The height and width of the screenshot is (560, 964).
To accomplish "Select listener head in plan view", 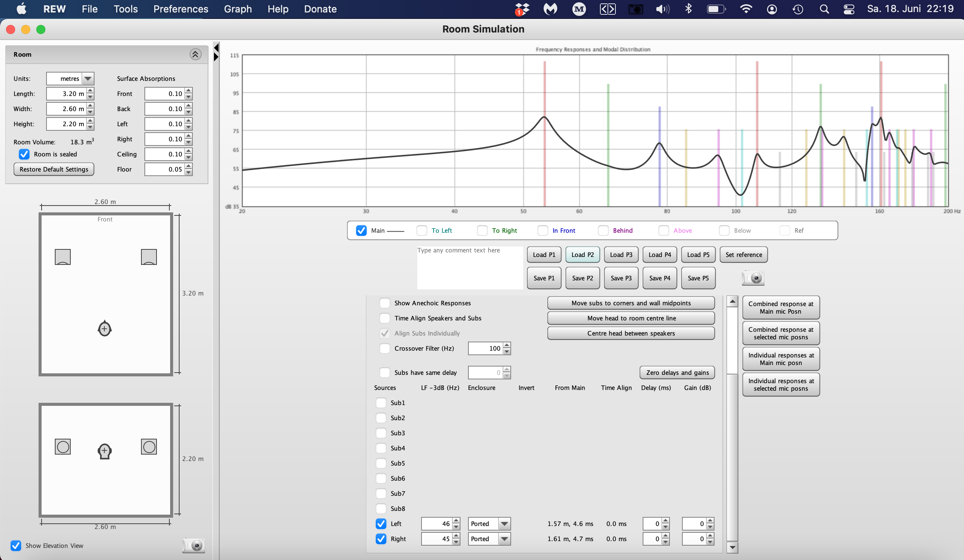I will pos(104,328).
